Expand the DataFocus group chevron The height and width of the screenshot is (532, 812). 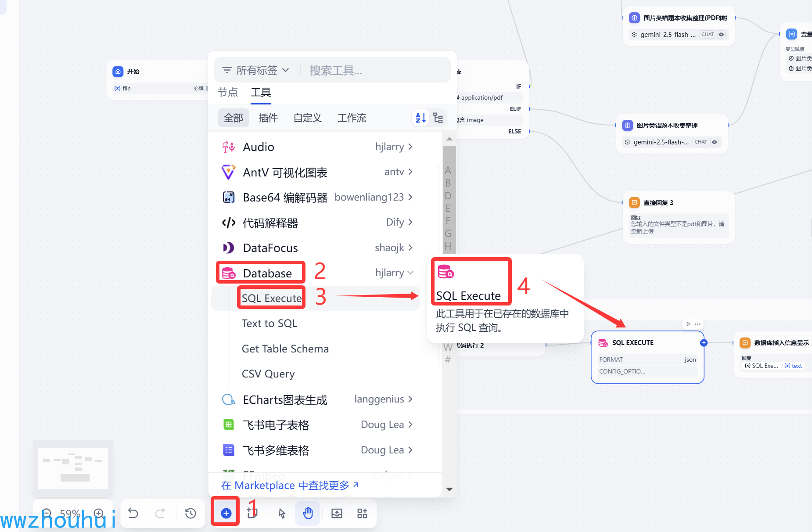tap(410, 248)
